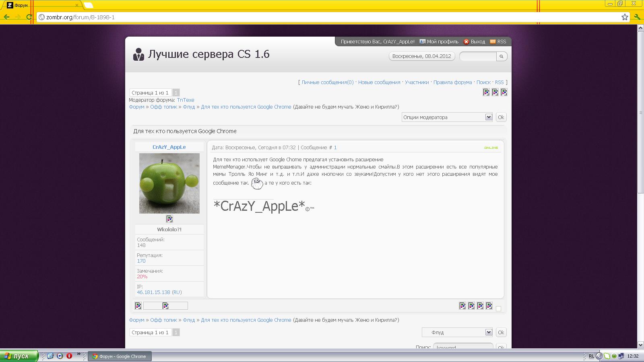Open the Участники members link
The height and width of the screenshot is (362, 644).
[x=417, y=82]
